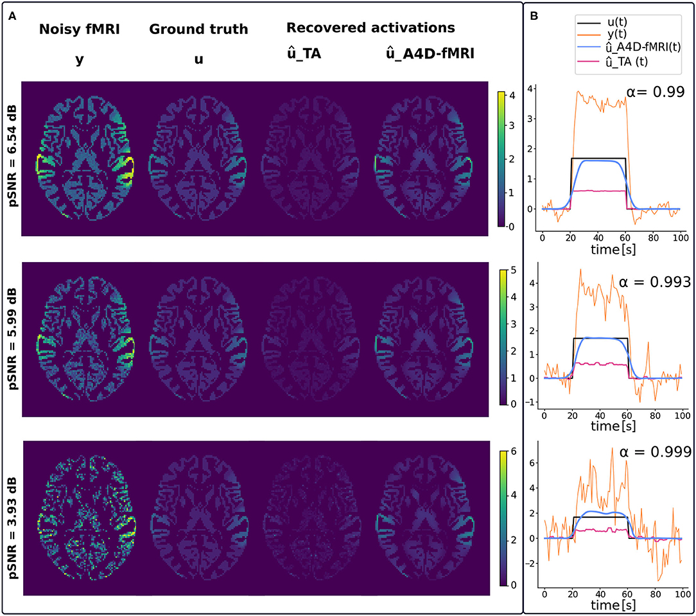
Task: Click the û_TA brain image at 6.54 dB
Action: pyautogui.click(x=311, y=158)
